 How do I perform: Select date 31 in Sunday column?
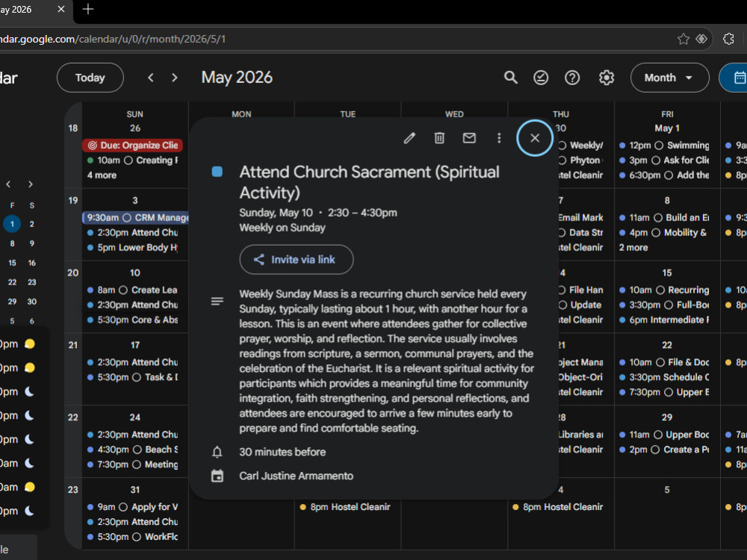(134, 490)
